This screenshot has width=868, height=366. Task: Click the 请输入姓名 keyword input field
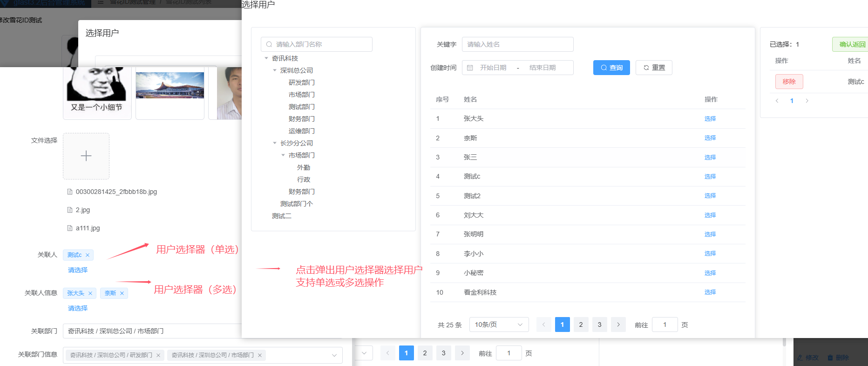[x=517, y=44]
